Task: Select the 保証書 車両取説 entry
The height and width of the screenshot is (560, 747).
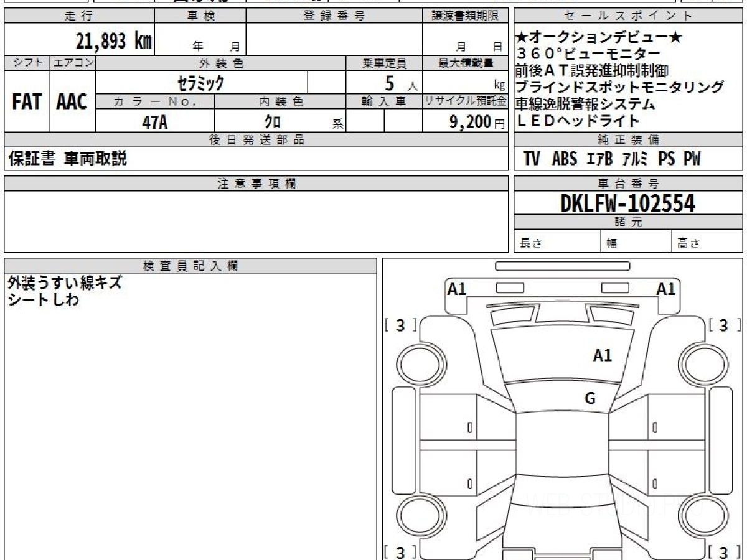Action: pos(68,159)
